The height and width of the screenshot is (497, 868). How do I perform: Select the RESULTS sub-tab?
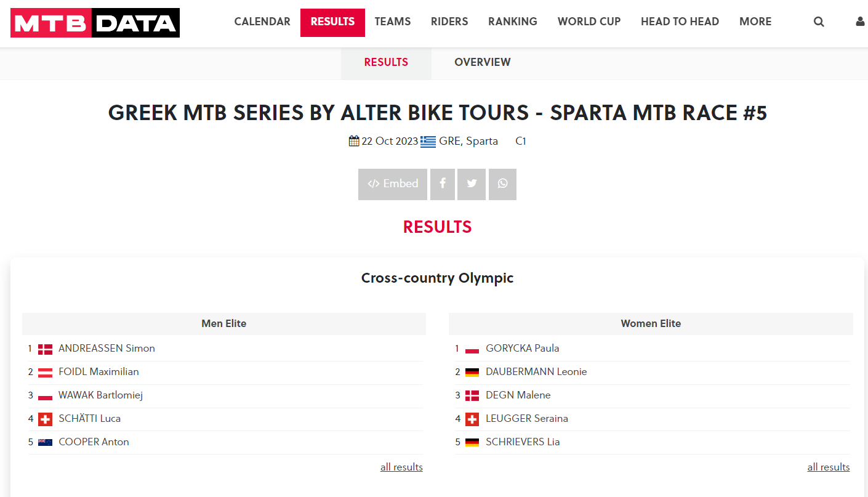[386, 62]
